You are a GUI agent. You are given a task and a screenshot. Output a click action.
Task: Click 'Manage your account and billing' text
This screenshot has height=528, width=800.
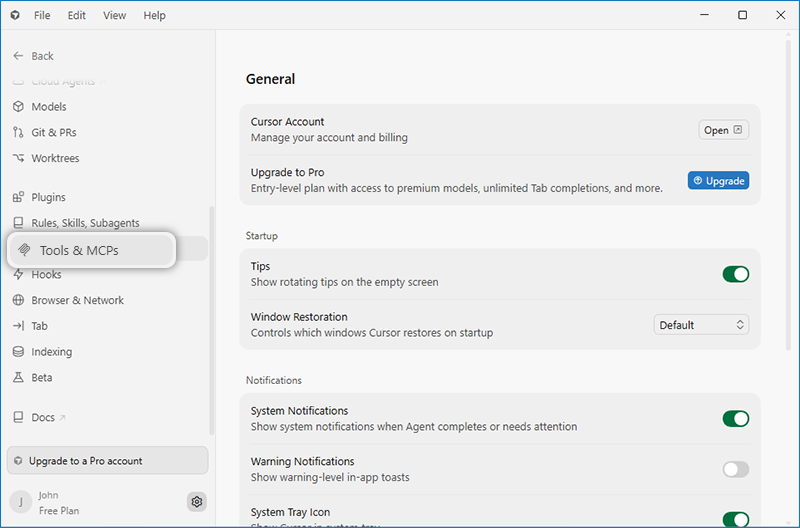[x=329, y=137]
